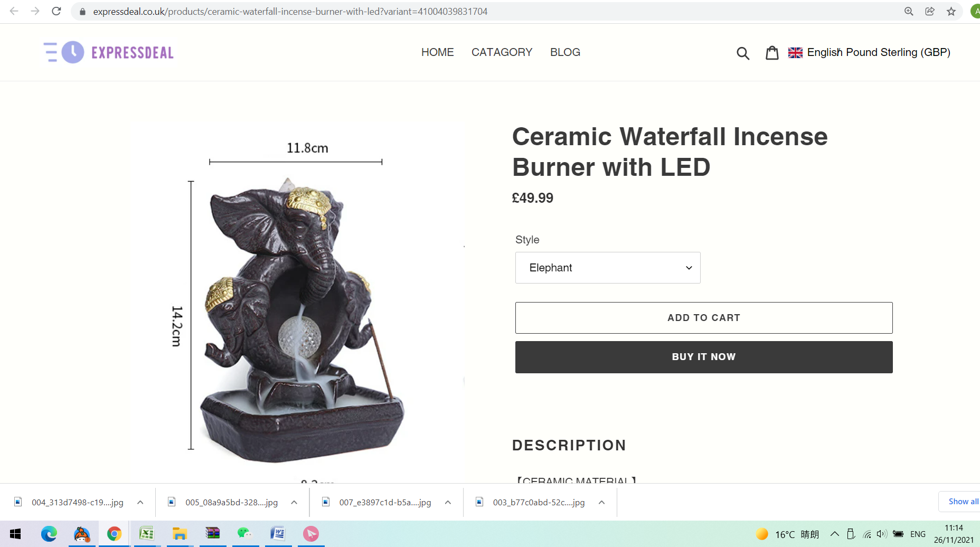Bookmark this page with the star icon

point(951,11)
